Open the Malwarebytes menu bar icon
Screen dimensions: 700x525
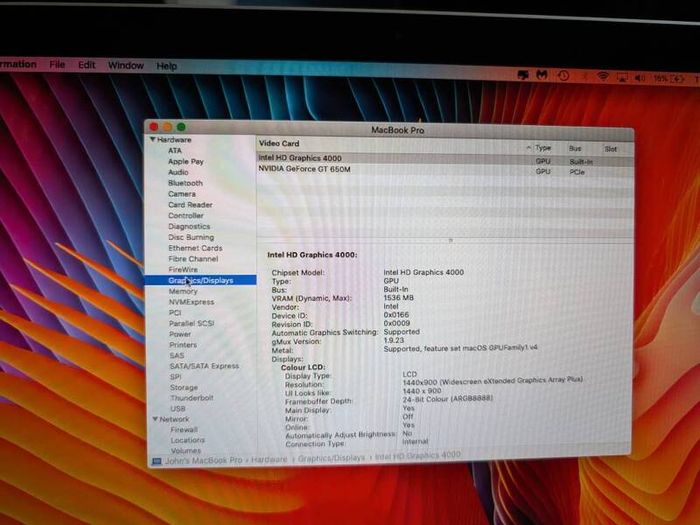tap(542, 75)
